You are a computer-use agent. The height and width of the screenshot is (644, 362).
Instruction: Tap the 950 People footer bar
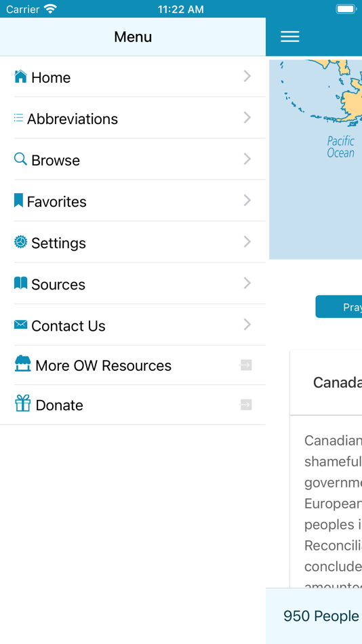pos(314,616)
